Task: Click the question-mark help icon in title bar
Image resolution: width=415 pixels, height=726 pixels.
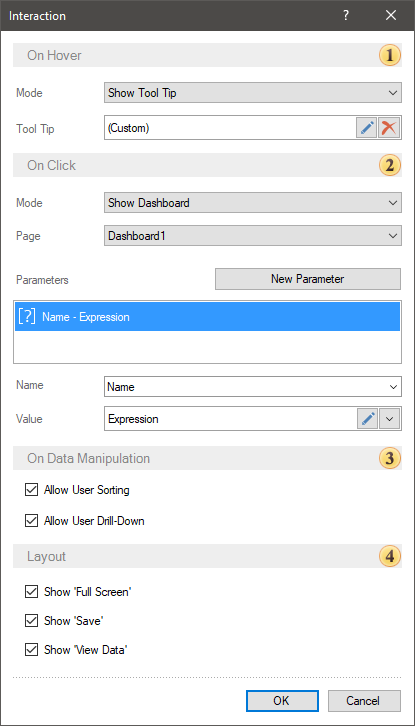Action: [346, 15]
